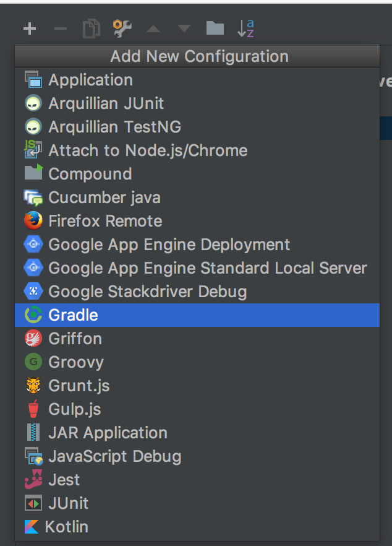Click the Groovy icon in the list
This screenshot has height=546, width=392.
(33, 362)
